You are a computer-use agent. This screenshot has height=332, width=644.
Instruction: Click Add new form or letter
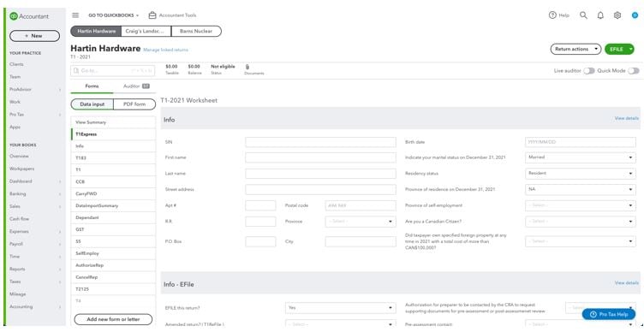(113, 319)
